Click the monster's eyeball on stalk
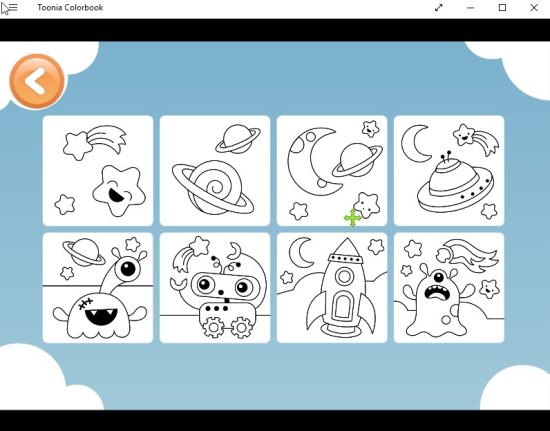550x431 pixels. point(128,269)
